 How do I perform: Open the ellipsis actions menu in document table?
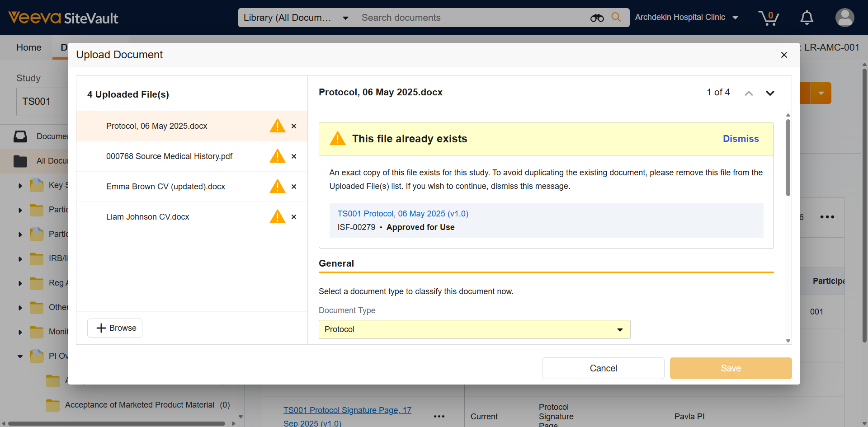pos(828,217)
